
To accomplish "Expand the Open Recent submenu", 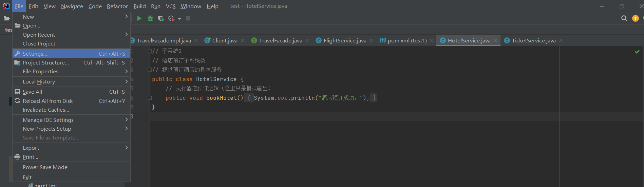I will [126, 34].
